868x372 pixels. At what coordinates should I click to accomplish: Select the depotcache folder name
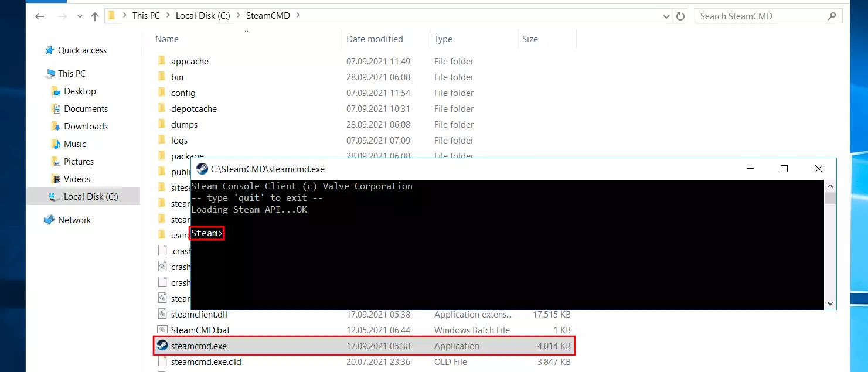194,109
